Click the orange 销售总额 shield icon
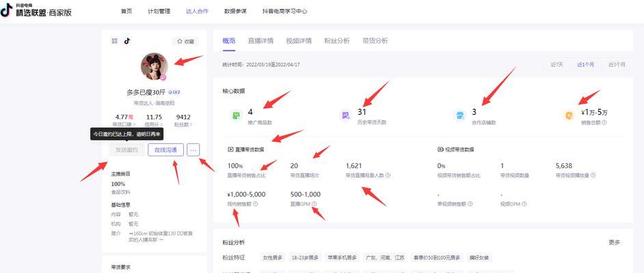This screenshot has width=644, height=273. pos(569,115)
